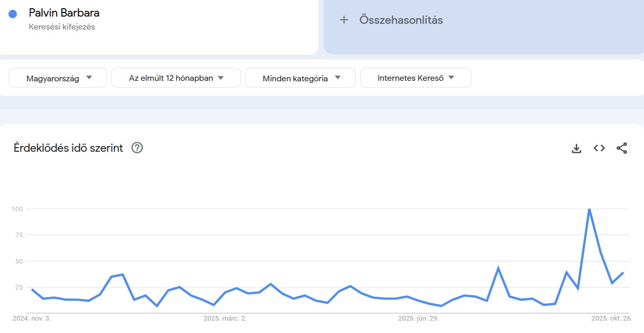The width and height of the screenshot is (644, 333).
Task: Open the help tooltip next to chart title
Action: tap(136, 148)
